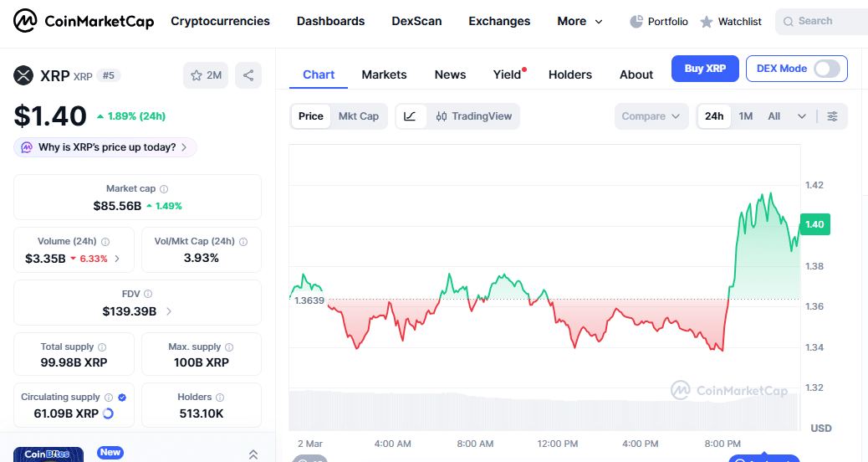Screen dimensions: 868x462
Task: Switch to the Markets tab
Action: pyautogui.click(x=384, y=74)
